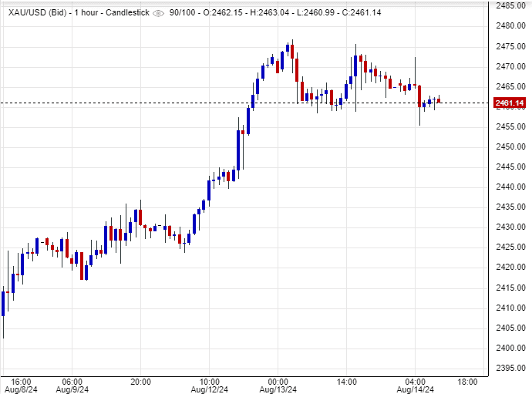Select the Aug/8/24 date on time axis
Image resolution: width=532 pixels, height=394 pixels.
tap(21, 389)
